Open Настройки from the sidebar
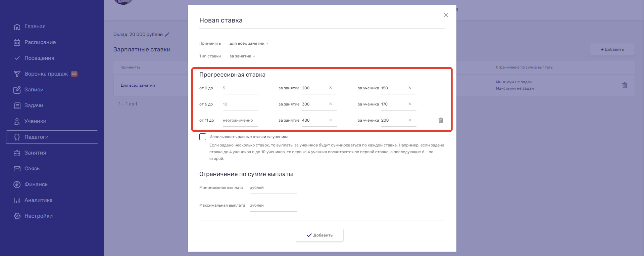The image size is (644, 256). 38,216
